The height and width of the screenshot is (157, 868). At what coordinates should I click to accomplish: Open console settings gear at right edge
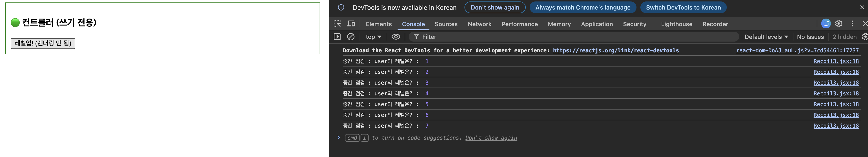[864, 37]
